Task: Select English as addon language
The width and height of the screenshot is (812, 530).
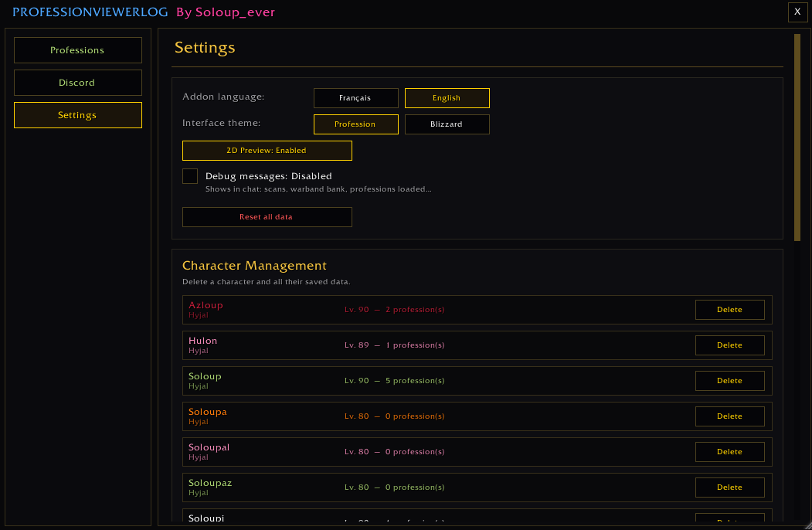Action: pos(447,98)
